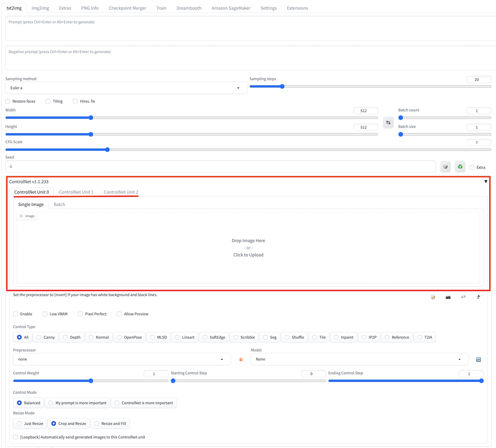The image size is (496, 448).
Task: Open the ControlNet Unit 1 tab
Action: coord(76,192)
